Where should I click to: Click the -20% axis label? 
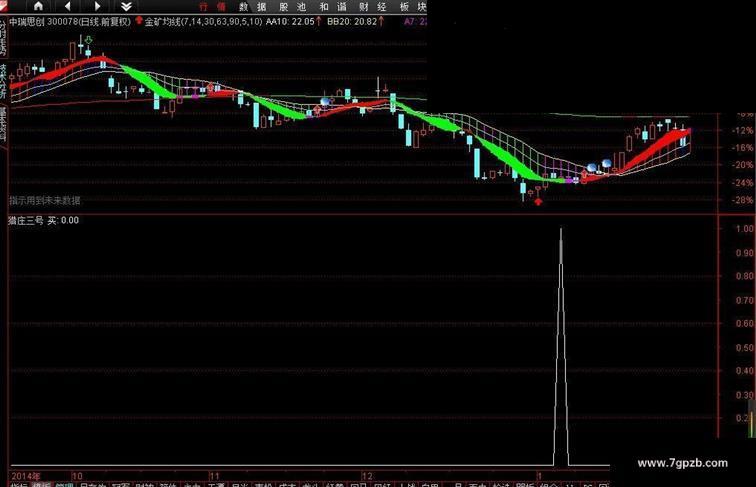pos(742,165)
